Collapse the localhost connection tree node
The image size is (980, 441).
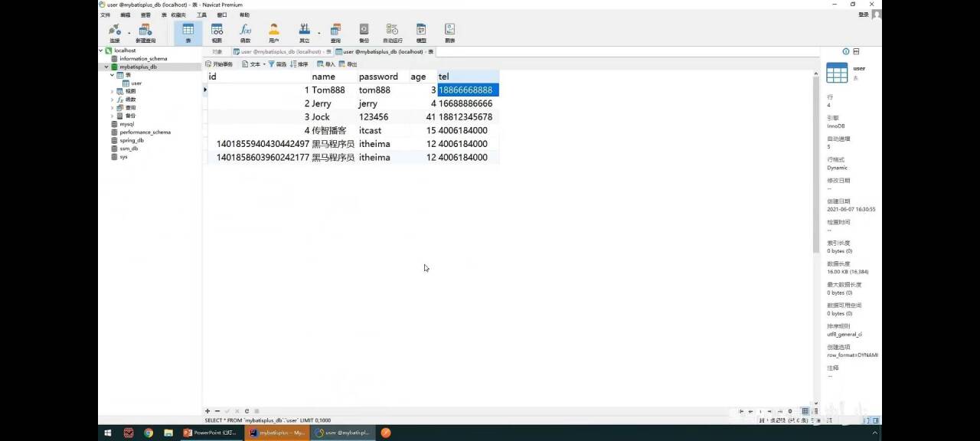click(x=100, y=51)
